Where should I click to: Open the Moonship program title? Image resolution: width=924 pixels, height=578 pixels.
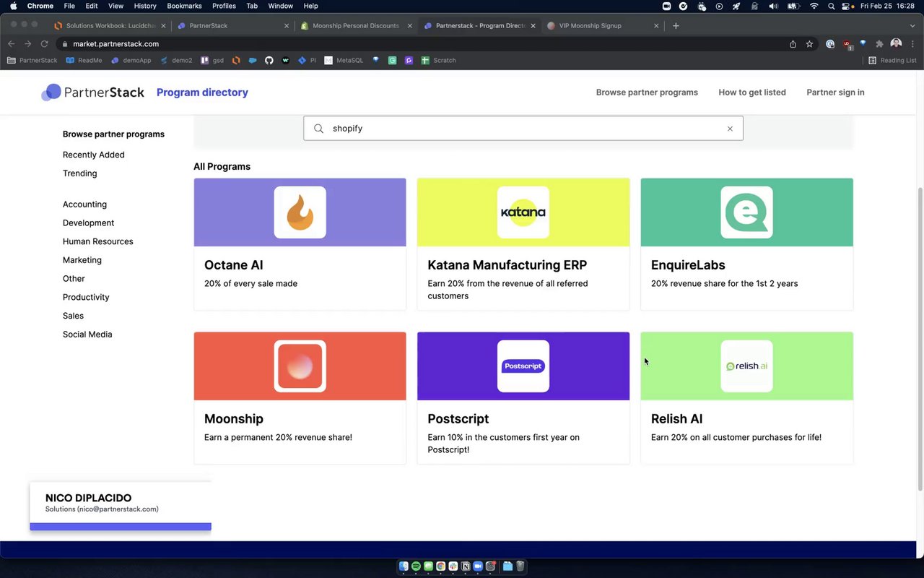coord(234,419)
